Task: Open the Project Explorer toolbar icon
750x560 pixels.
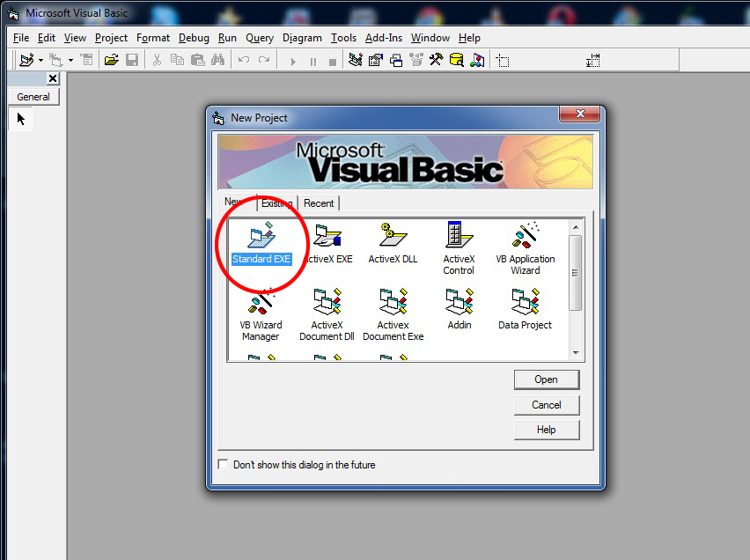Action: (356, 60)
